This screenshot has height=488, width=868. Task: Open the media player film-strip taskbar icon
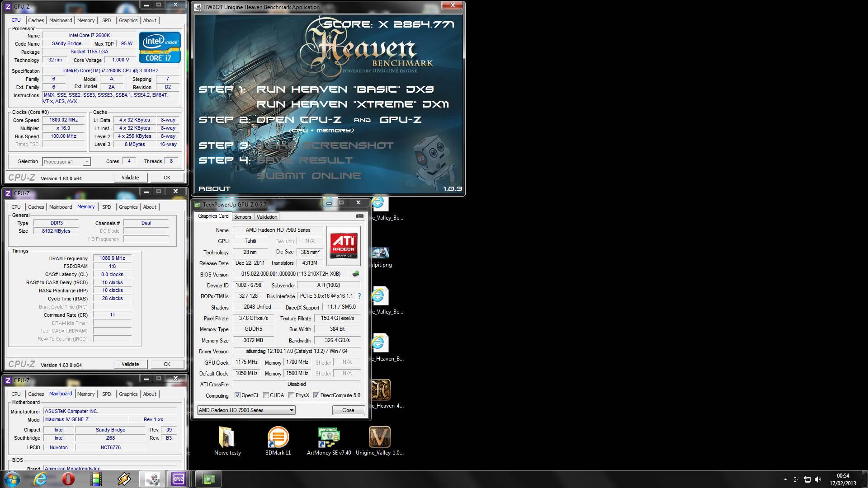pyautogui.click(x=96, y=479)
